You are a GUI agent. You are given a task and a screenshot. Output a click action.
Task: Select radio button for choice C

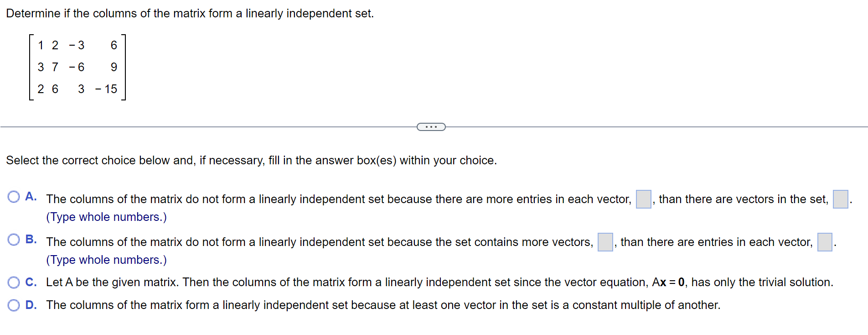[x=14, y=282]
